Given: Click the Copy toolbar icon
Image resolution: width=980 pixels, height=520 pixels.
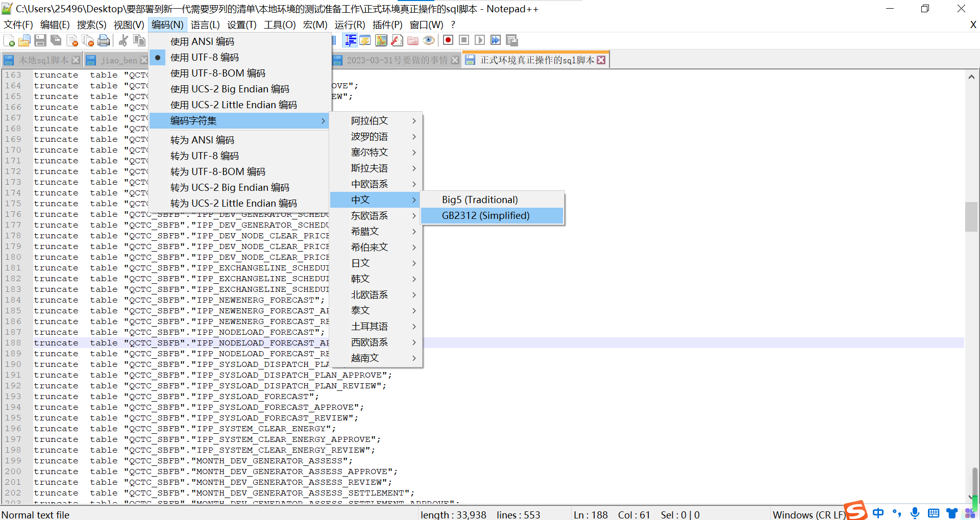Looking at the screenshot, I should click(x=139, y=41).
